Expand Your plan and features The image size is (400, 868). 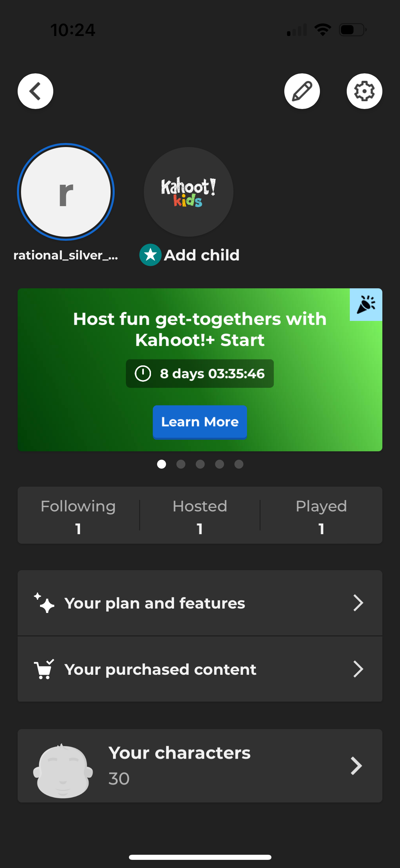(200, 603)
